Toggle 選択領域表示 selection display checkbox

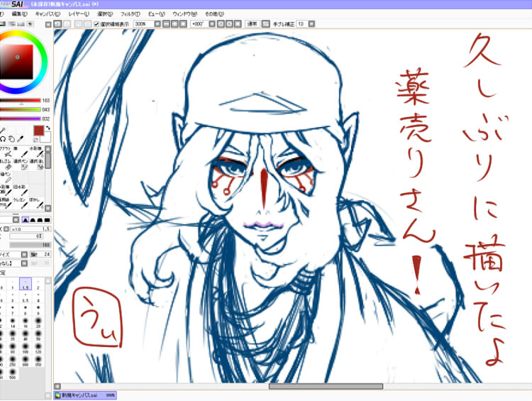pyautogui.click(x=96, y=24)
